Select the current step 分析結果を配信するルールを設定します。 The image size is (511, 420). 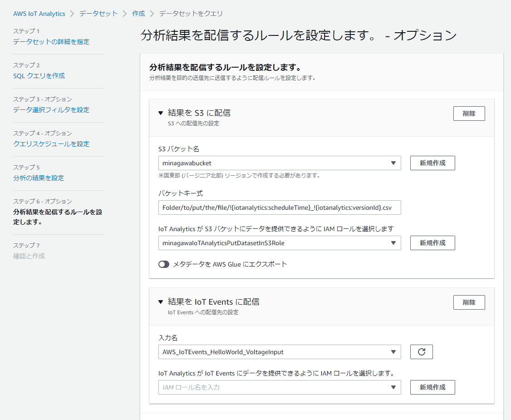pos(58,217)
